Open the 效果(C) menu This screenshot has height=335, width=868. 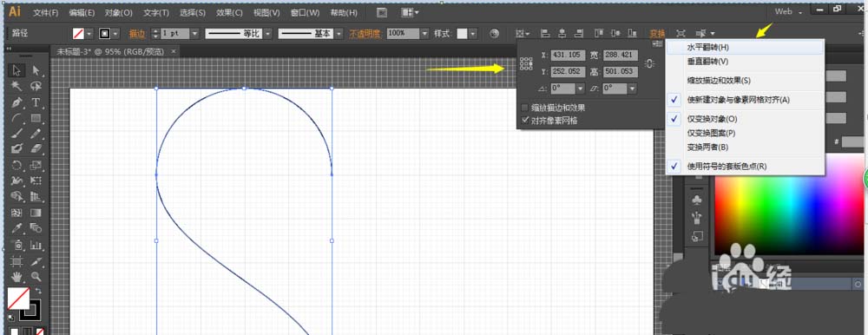point(229,12)
